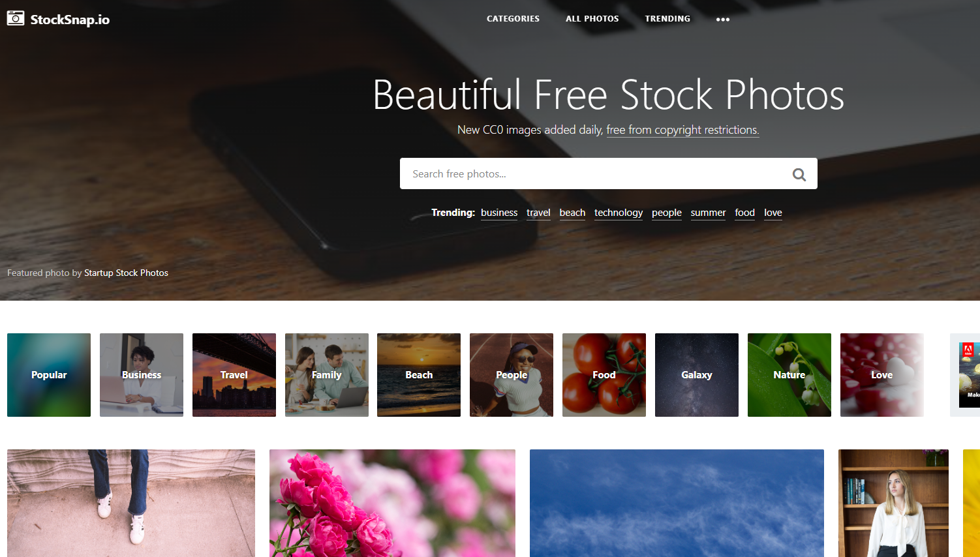This screenshot has height=557, width=980.
Task: Select trending tag technology
Action: click(619, 213)
